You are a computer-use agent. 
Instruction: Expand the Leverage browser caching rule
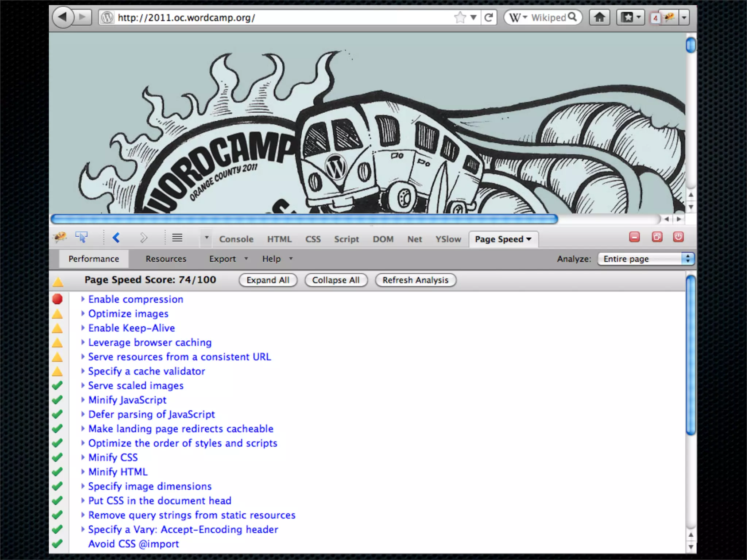pos(150,342)
